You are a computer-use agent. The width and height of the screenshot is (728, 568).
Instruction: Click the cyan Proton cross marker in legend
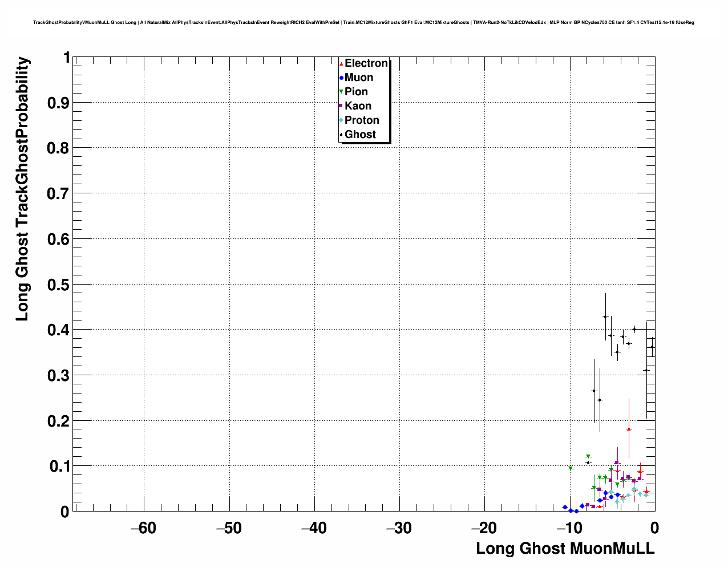(341, 120)
